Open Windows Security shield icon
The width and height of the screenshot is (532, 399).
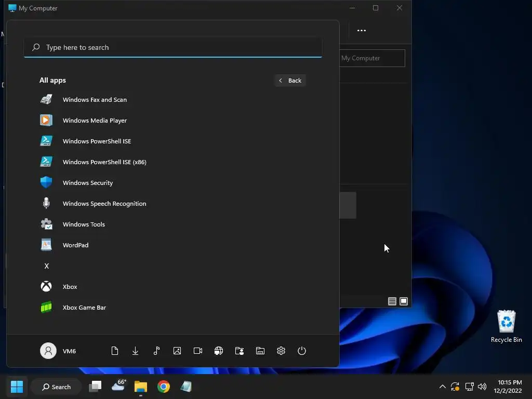[x=46, y=182]
